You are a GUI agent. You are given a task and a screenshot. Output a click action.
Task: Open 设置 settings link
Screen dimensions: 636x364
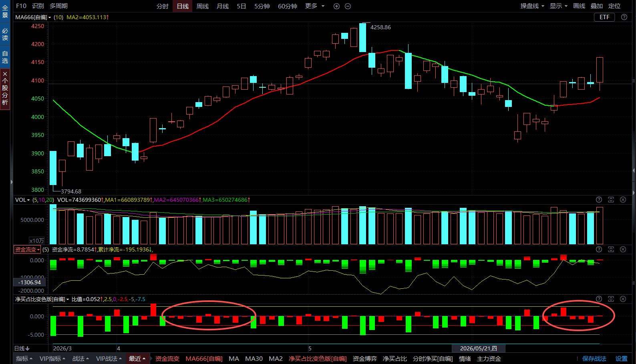(x=622, y=359)
